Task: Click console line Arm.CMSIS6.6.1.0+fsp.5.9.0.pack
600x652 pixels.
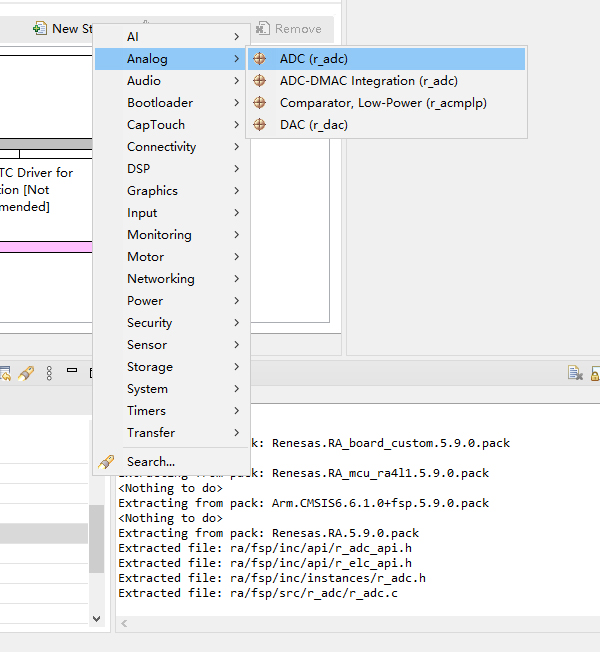Action: point(304,503)
